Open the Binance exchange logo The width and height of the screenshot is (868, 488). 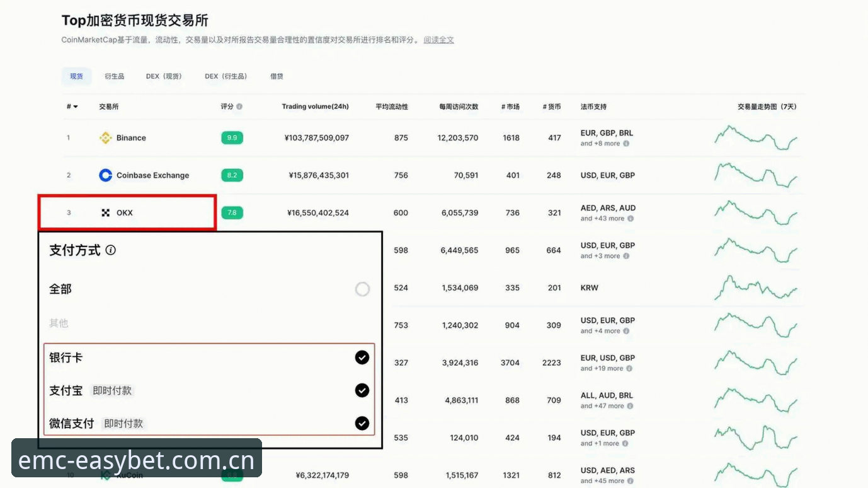coord(106,137)
